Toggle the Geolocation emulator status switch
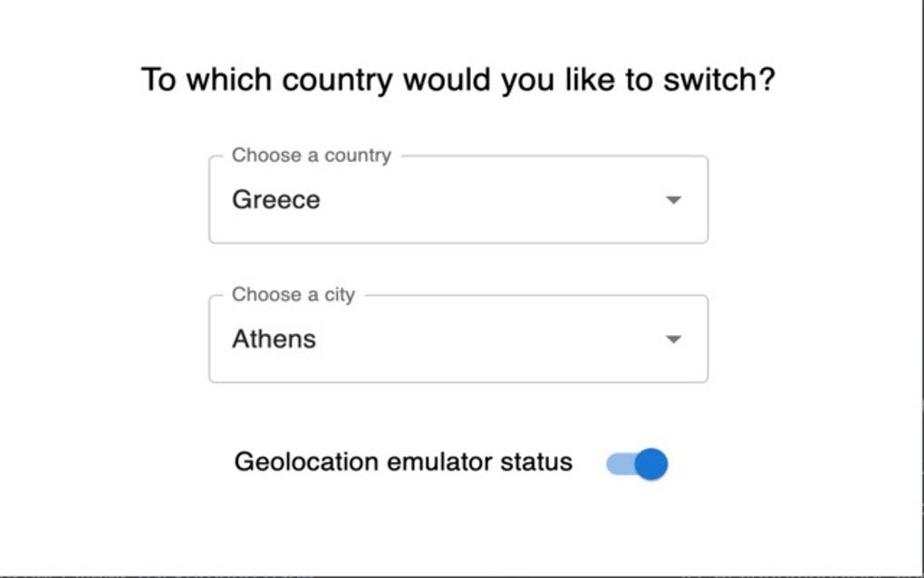The width and height of the screenshot is (924, 578). click(637, 462)
